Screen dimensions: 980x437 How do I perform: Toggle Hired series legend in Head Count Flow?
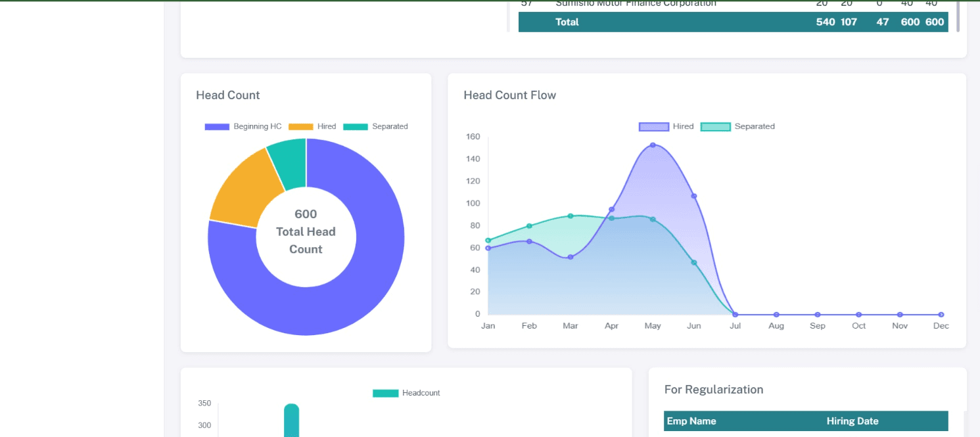tap(666, 126)
